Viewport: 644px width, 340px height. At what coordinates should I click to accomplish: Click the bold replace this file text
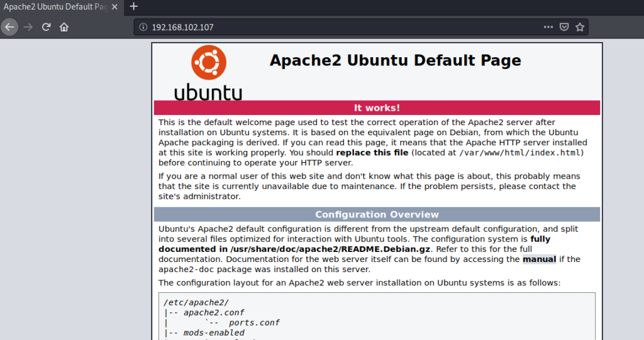(x=372, y=153)
